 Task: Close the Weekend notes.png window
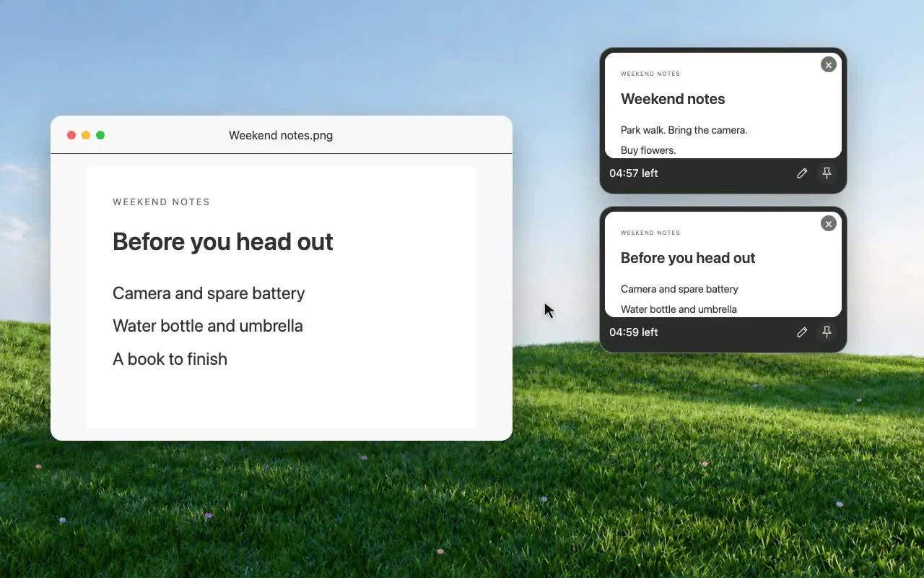[71, 135]
